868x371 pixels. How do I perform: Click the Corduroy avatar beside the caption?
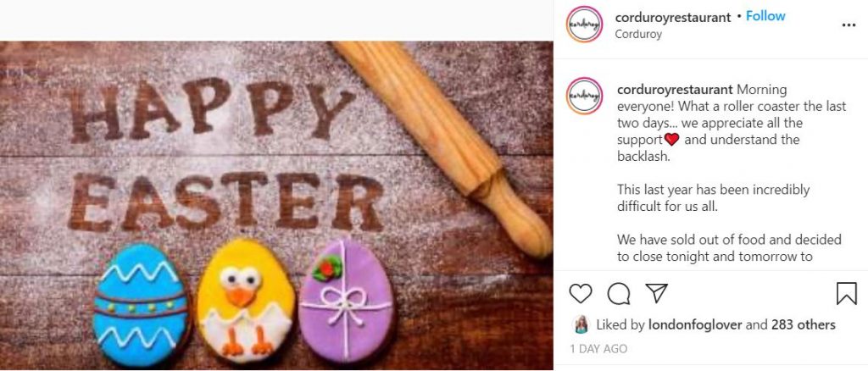pos(585,97)
